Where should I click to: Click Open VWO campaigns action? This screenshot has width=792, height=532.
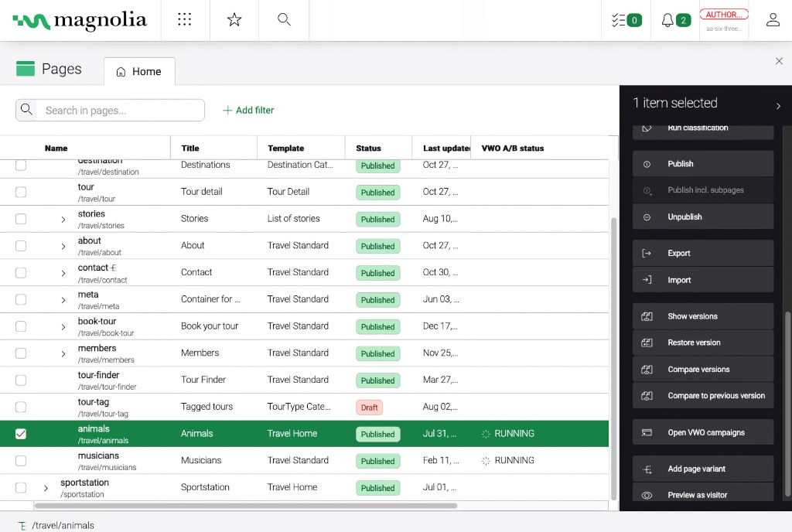tap(702, 432)
